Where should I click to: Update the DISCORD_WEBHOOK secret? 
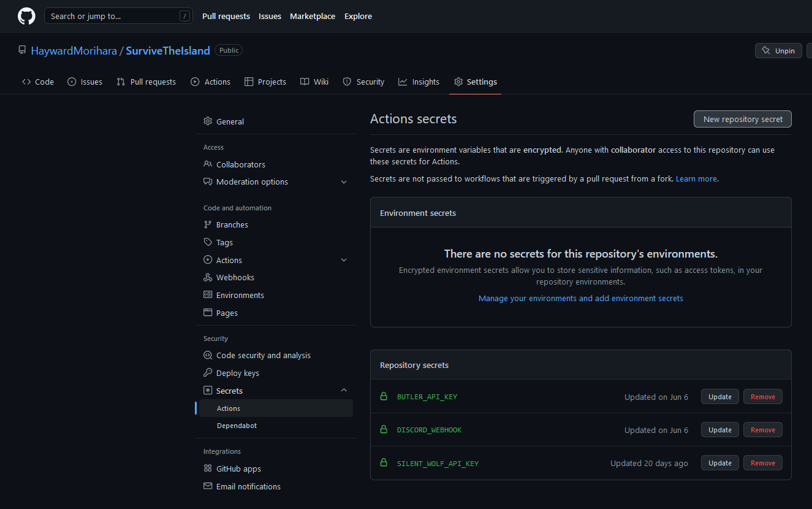tap(720, 430)
